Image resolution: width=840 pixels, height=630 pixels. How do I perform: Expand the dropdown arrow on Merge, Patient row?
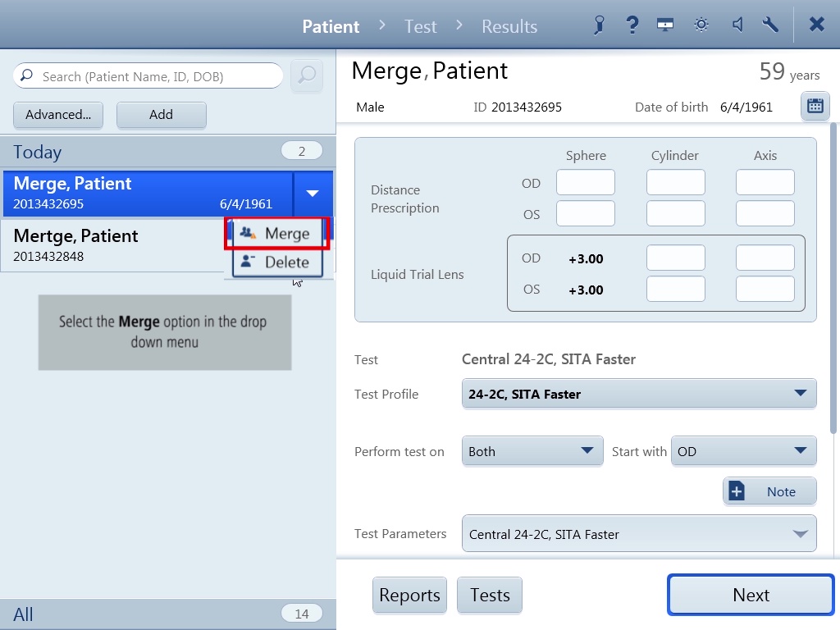(313, 194)
